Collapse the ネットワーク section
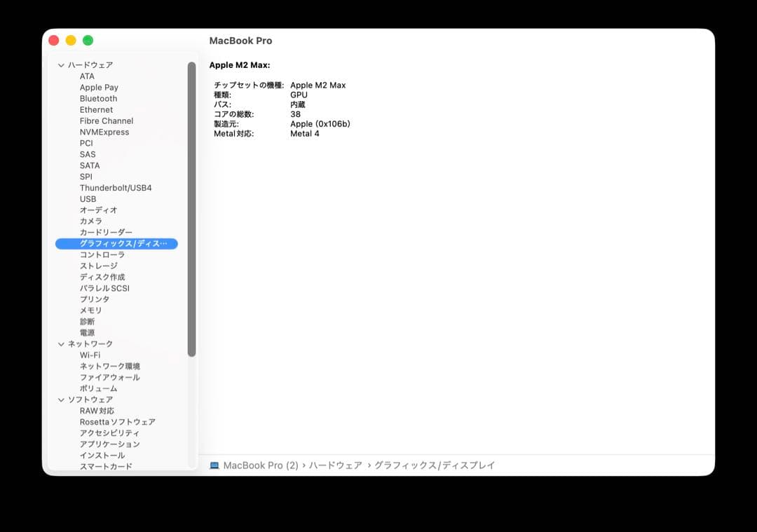757x532 pixels. point(62,343)
